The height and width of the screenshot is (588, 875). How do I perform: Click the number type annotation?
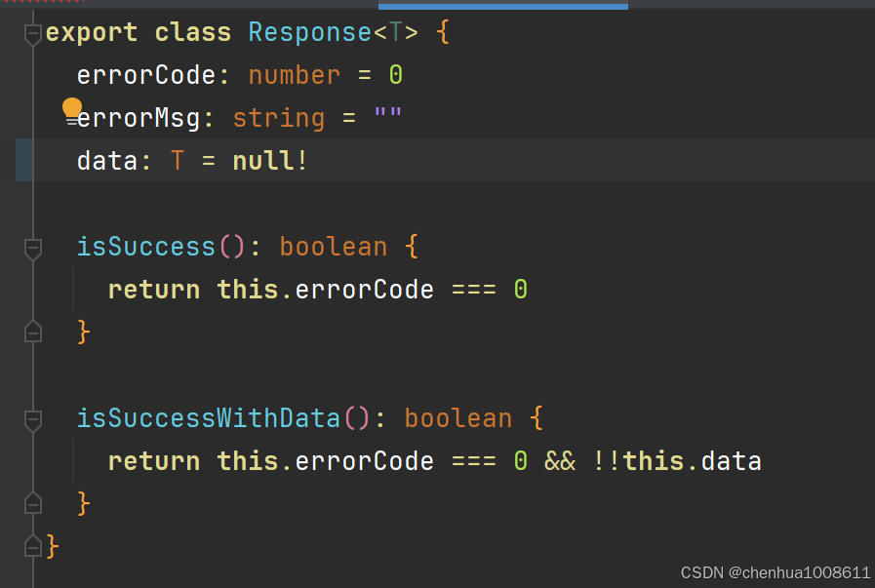tap(294, 75)
